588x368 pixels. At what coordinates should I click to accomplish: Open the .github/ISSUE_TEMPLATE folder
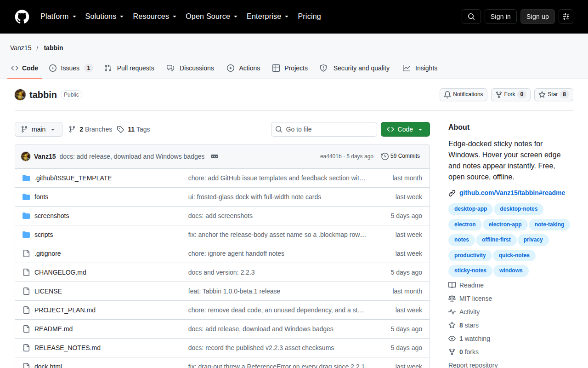[73, 178]
